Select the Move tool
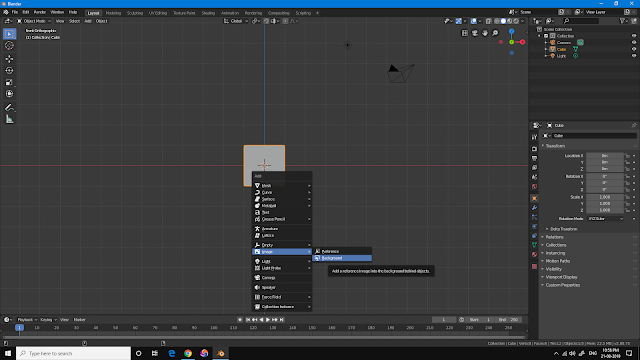This screenshot has width=640, height=360. click(x=9, y=59)
